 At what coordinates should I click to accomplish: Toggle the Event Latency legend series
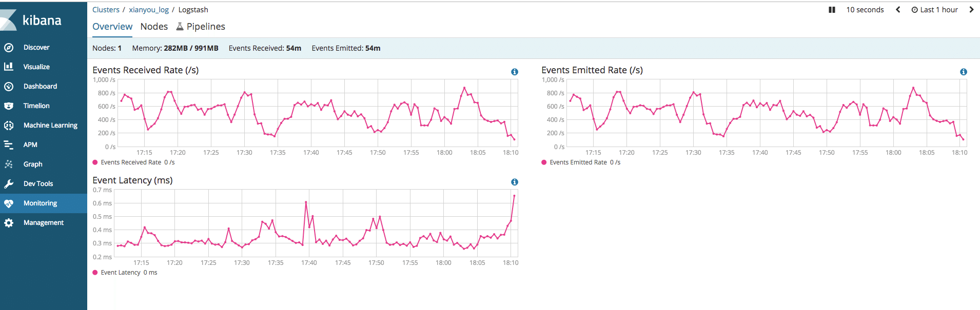125,273
